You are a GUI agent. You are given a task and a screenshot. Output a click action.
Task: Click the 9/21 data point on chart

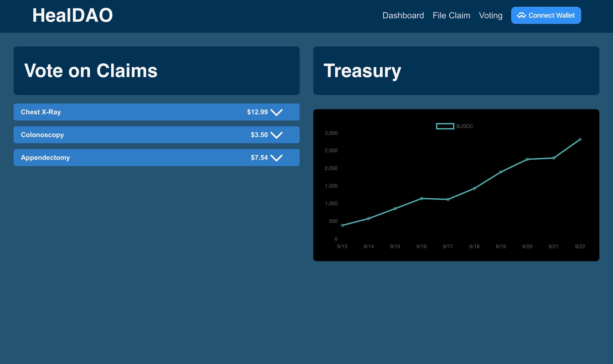click(x=554, y=158)
